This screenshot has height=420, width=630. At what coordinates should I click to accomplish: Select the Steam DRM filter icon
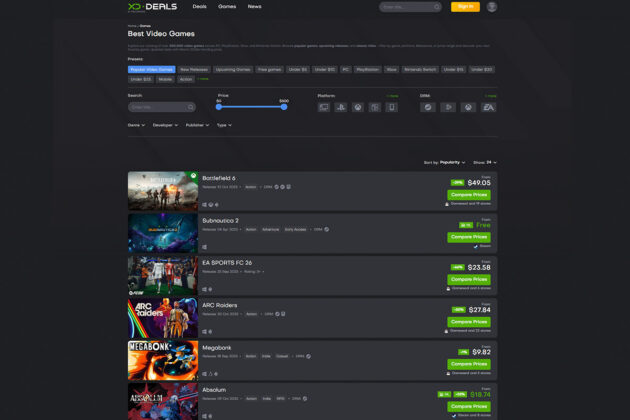point(428,107)
